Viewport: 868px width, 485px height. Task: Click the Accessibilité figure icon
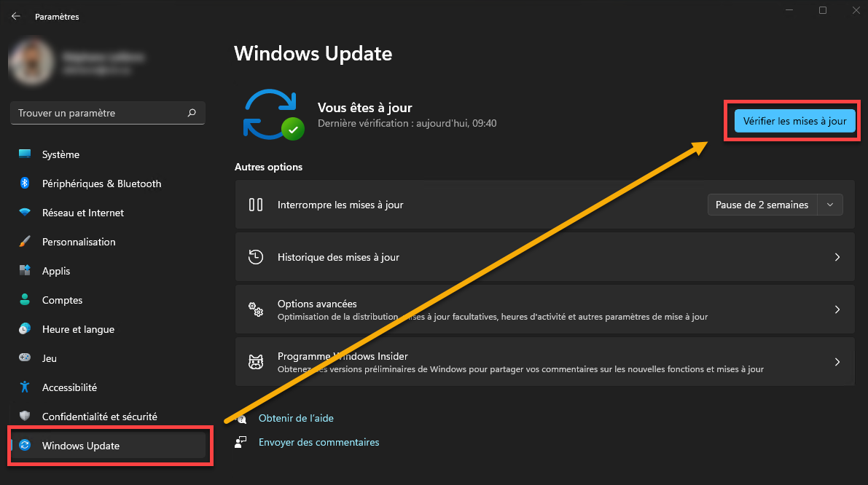[x=25, y=387]
